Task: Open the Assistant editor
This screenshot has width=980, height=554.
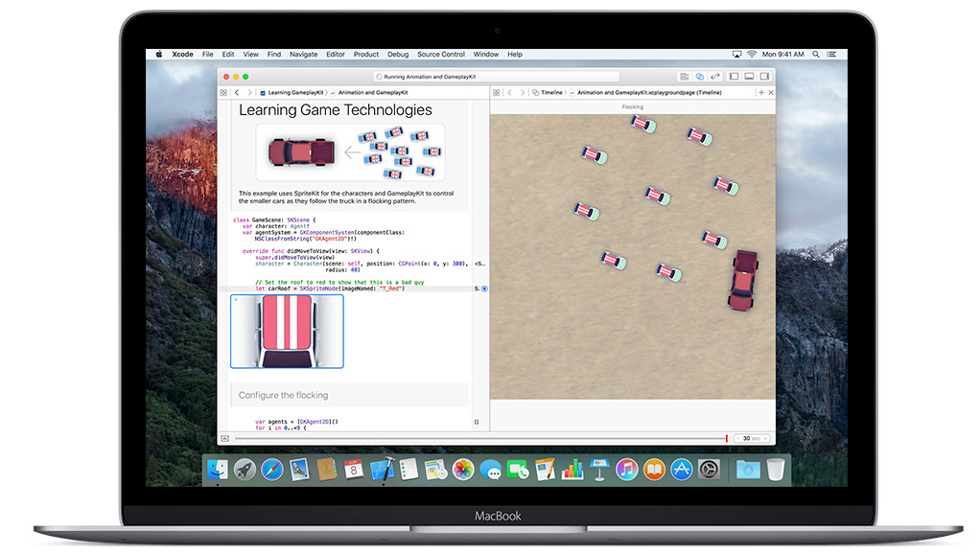Action: click(x=700, y=77)
